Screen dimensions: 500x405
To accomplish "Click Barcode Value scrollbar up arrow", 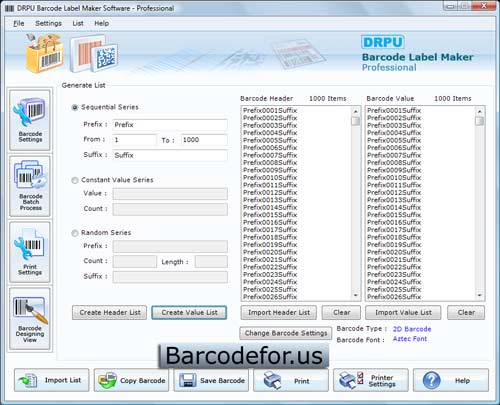I will click(x=480, y=111).
